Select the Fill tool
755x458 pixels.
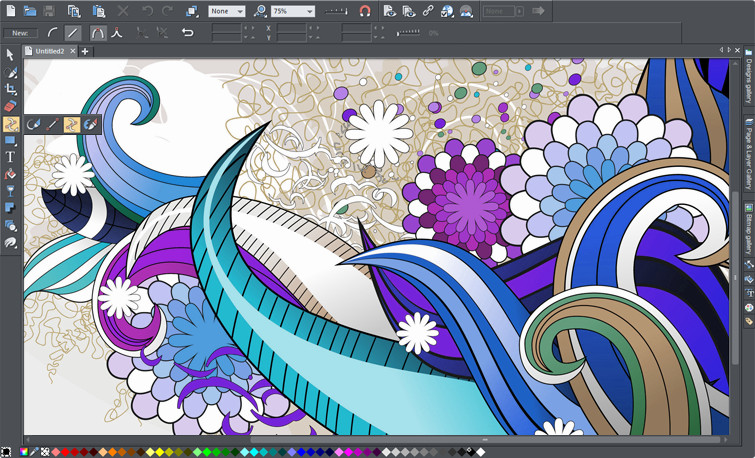pyautogui.click(x=11, y=174)
